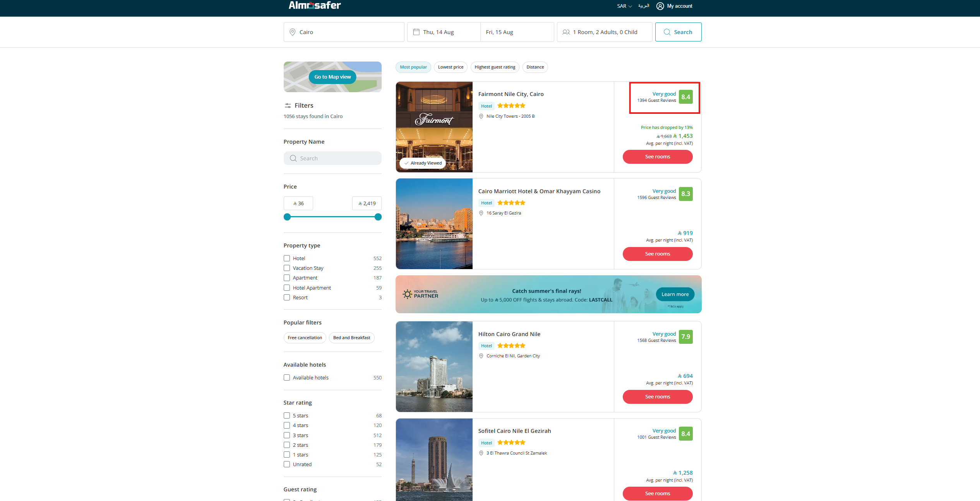Open the SAR currency dropdown
The width and height of the screenshot is (980, 501).
(624, 6)
